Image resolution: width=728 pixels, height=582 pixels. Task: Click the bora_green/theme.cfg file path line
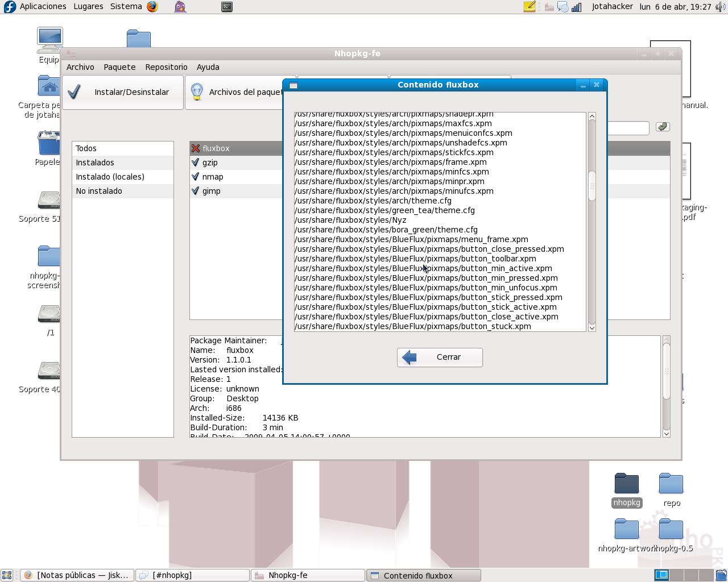pos(386,230)
